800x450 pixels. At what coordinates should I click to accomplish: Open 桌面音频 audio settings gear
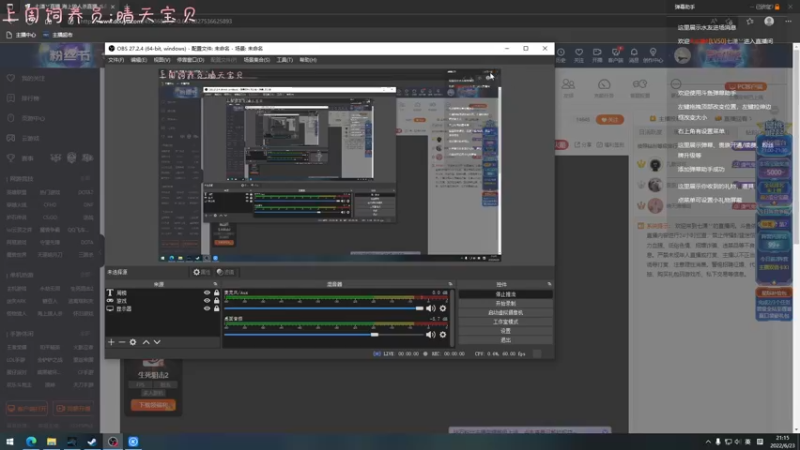443,335
